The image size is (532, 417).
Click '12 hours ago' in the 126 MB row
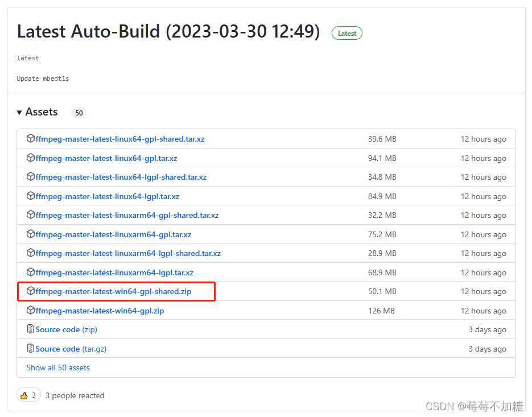[484, 311]
